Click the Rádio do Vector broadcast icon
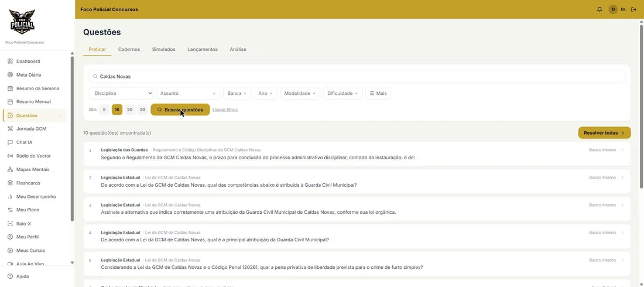 click(11, 156)
